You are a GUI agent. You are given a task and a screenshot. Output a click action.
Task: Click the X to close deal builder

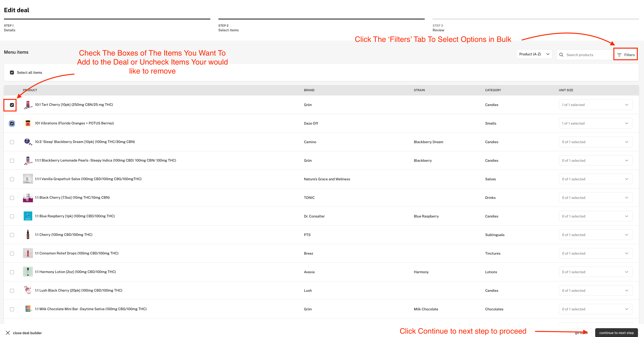(x=8, y=332)
